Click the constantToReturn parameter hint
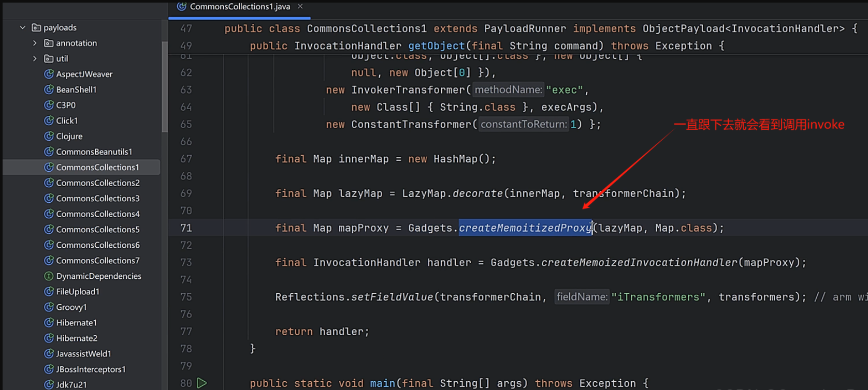Image resolution: width=868 pixels, height=390 pixels. point(524,124)
